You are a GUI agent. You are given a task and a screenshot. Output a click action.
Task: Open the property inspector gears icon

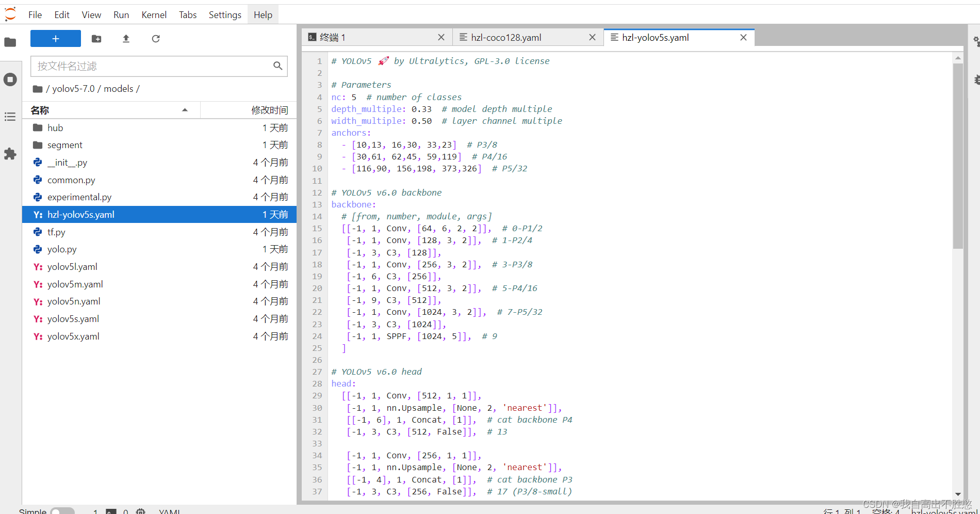pos(976,42)
